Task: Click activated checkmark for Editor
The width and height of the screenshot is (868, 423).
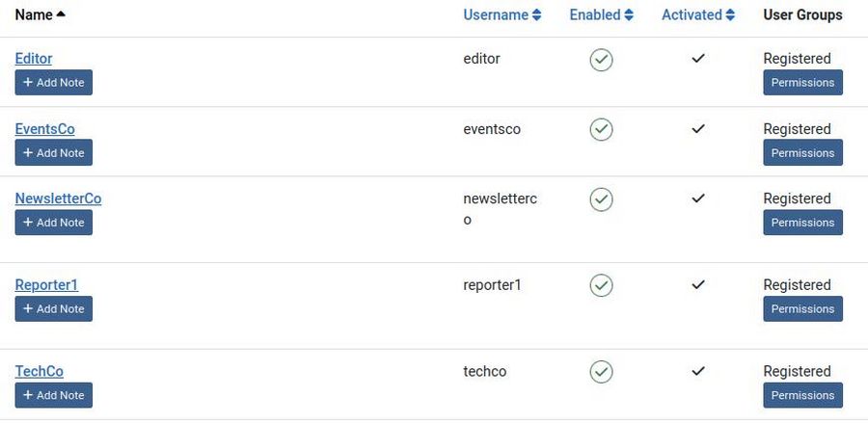Action: (698, 59)
